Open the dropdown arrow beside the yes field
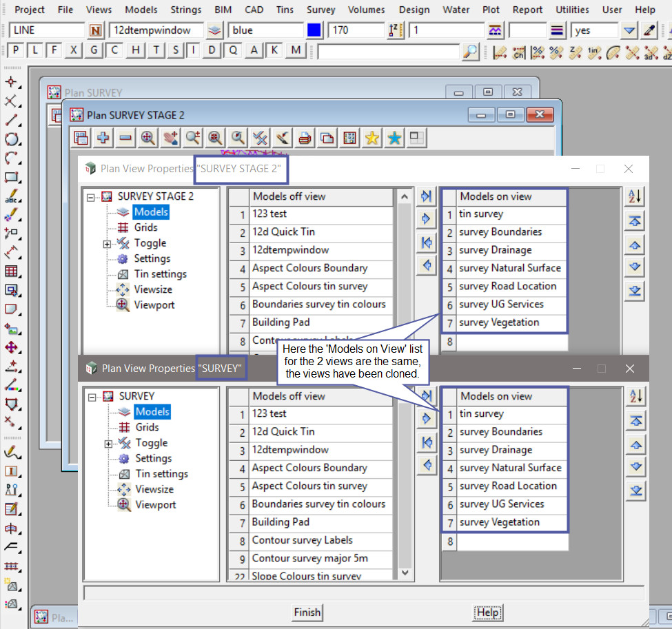 click(629, 31)
